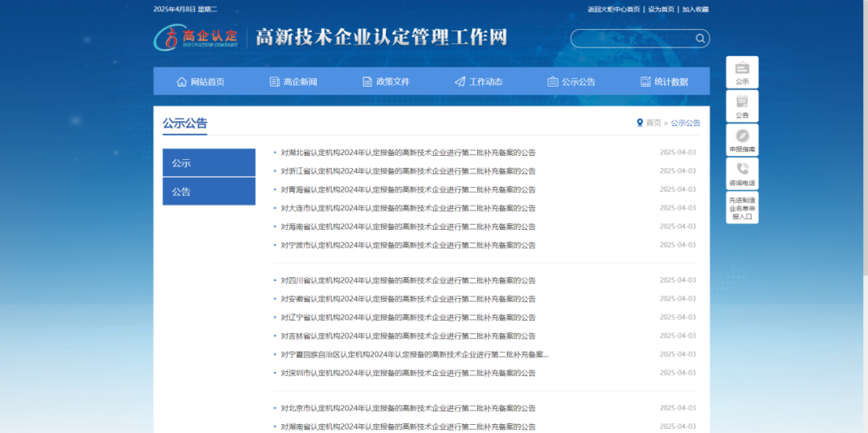Click the home icon beside 网站首页
The image size is (868, 433).
click(182, 82)
